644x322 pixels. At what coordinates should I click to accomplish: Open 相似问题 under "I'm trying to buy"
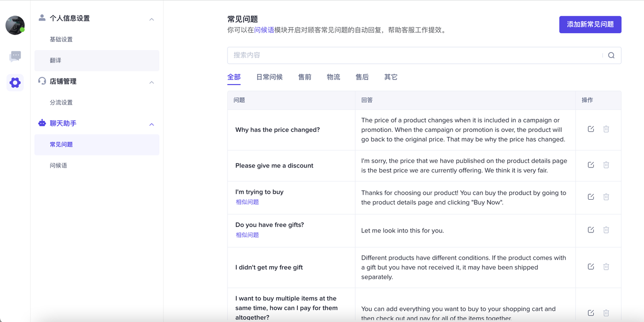point(248,202)
